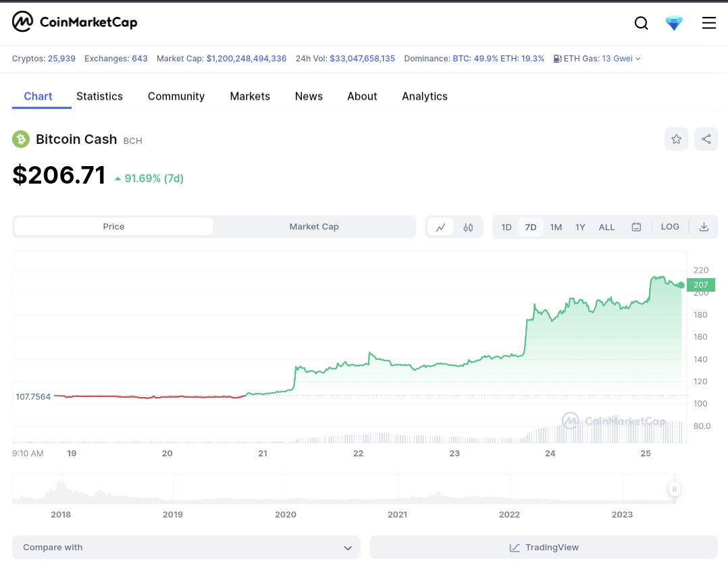728x582 pixels.
Task: Download chart data icon
Action: click(x=704, y=227)
